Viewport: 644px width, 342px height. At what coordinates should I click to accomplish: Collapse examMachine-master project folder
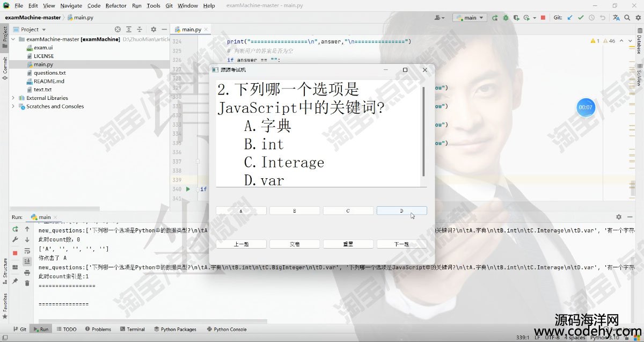point(13,39)
